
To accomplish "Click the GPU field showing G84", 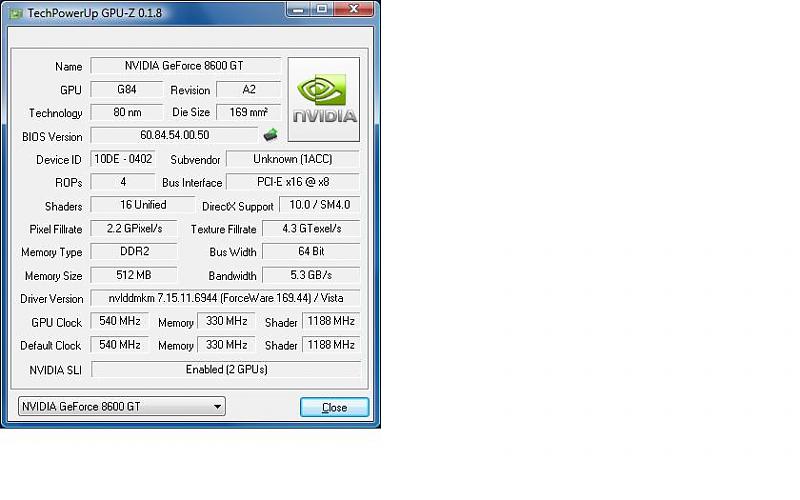I will pos(127,89).
